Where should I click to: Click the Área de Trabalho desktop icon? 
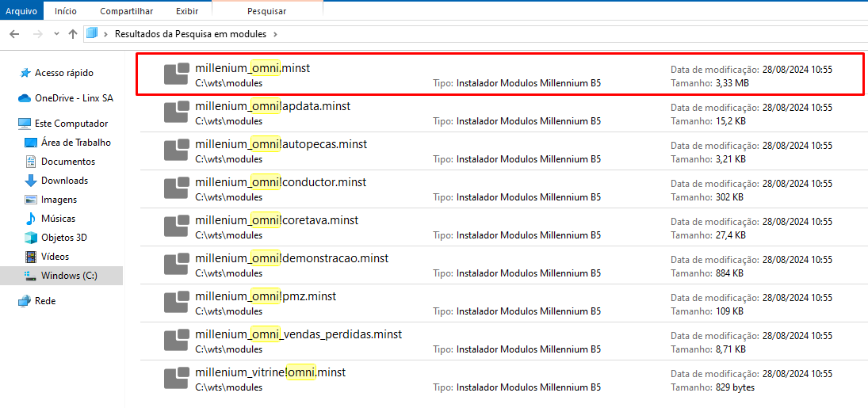[31, 143]
